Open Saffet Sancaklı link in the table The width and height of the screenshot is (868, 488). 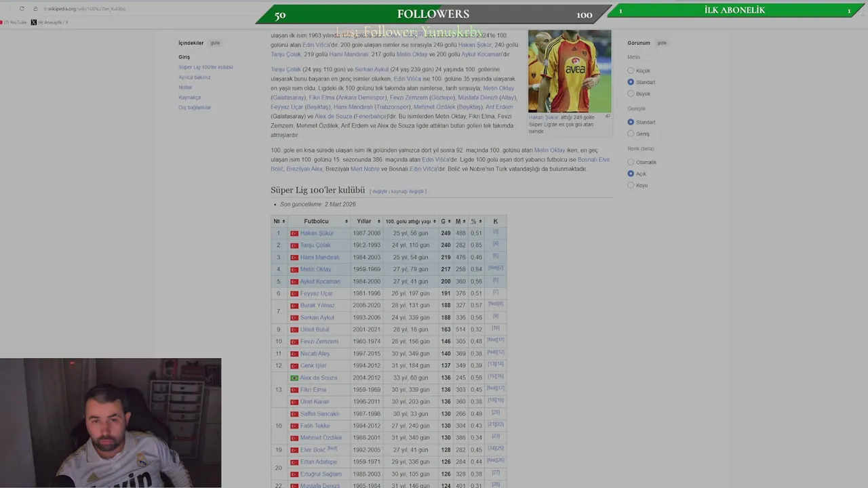320,414
